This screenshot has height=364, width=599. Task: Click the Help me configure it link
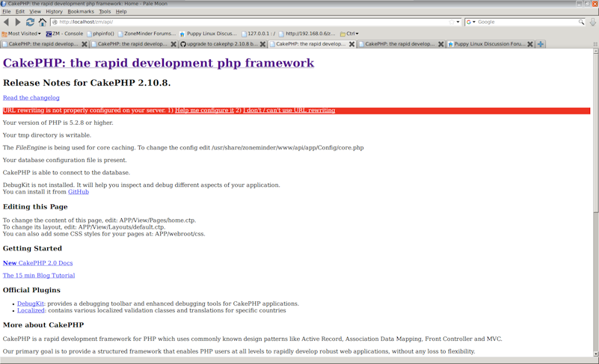click(x=204, y=111)
